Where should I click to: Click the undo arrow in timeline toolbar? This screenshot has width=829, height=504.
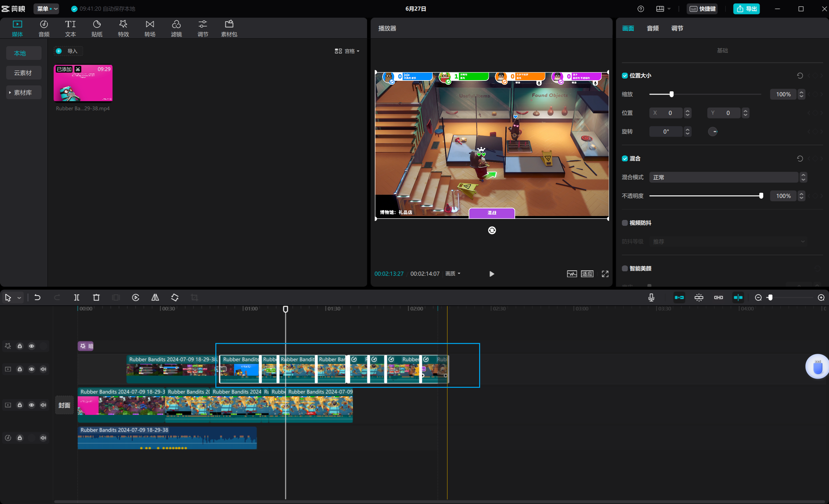[37, 297]
